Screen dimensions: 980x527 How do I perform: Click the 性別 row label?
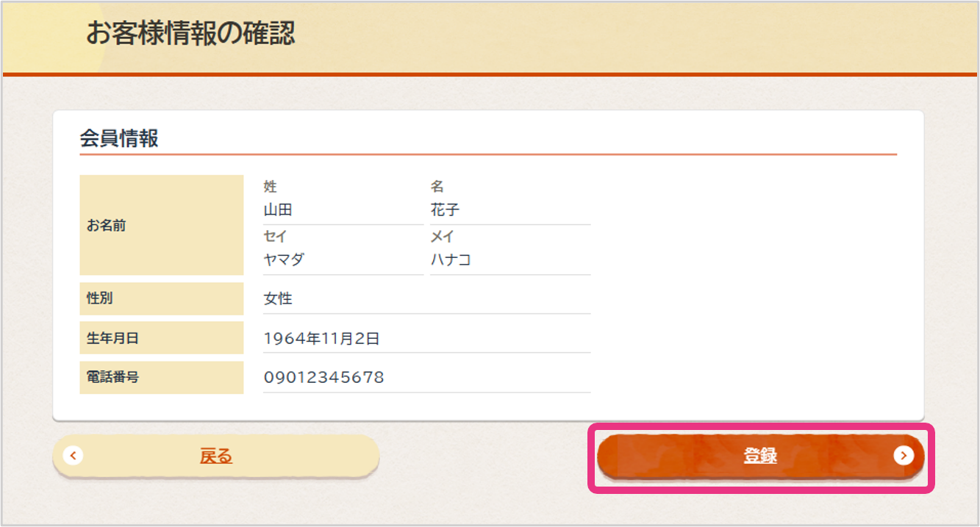pyautogui.click(x=100, y=298)
